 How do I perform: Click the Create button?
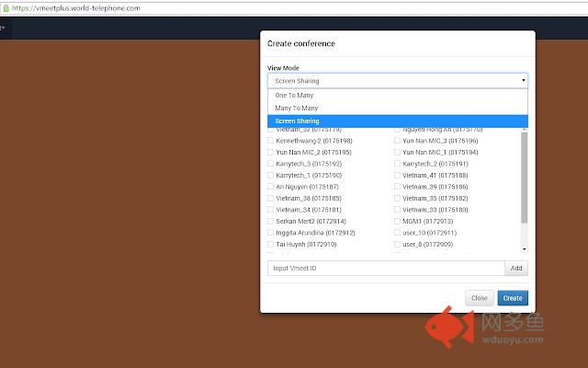coord(513,298)
